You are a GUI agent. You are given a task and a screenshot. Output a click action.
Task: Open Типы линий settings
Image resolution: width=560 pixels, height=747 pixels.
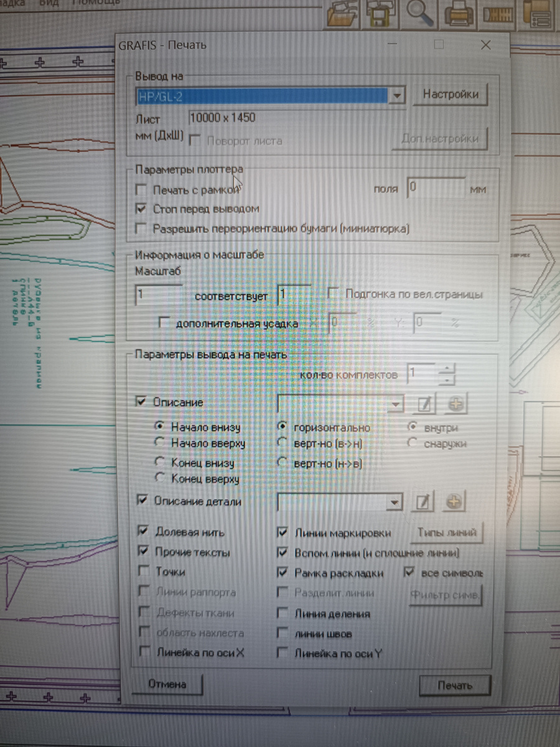[x=447, y=533]
